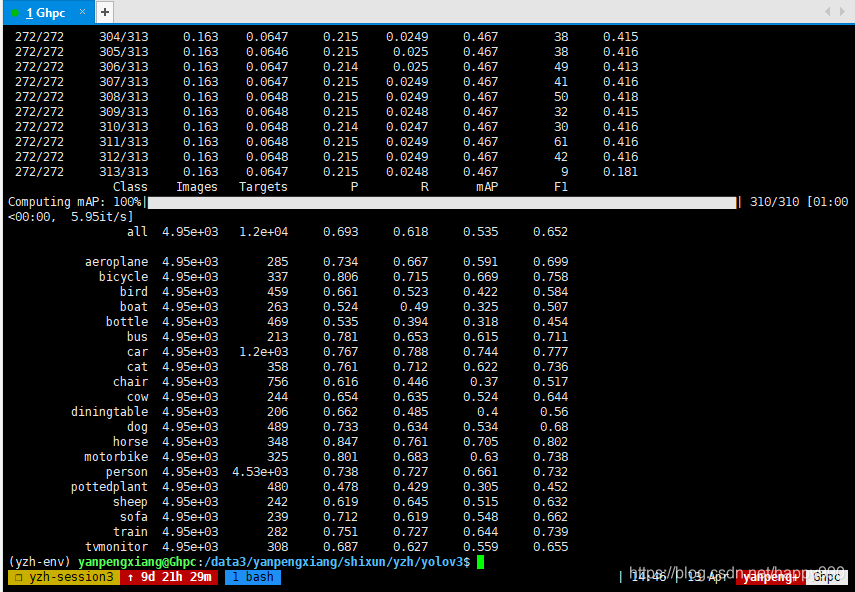Click the chair class label

[x=130, y=382]
